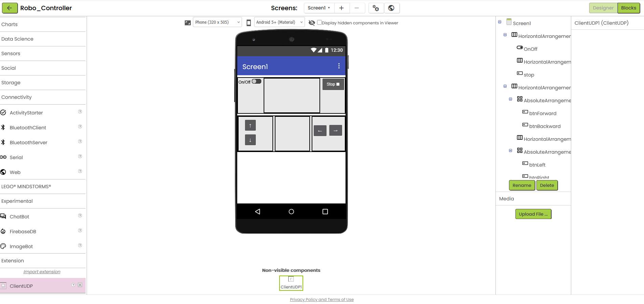
Task: Open the three-dot menu on Screen1 title bar
Action: coord(339,66)
